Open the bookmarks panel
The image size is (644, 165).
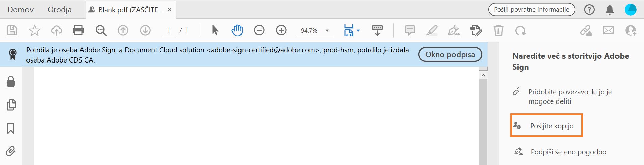[x=11, y=128]
